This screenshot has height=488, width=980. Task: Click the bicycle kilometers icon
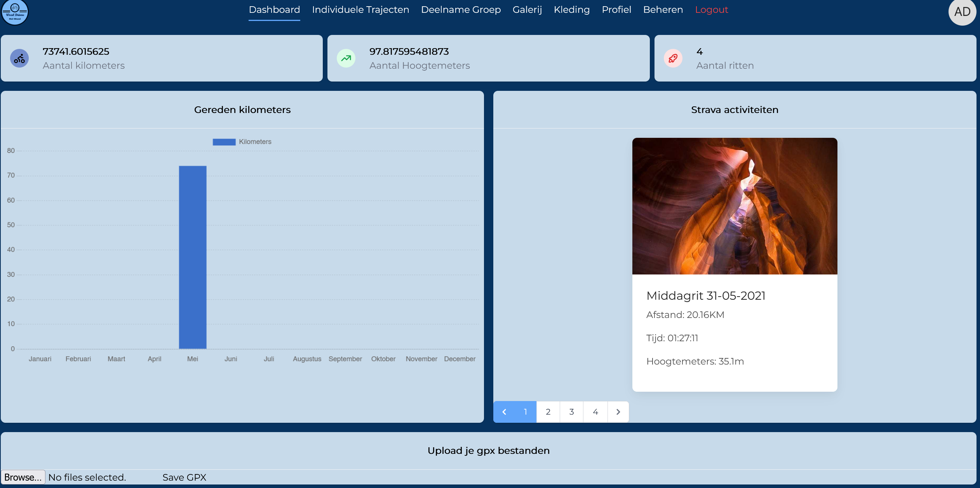click(19, 59)
